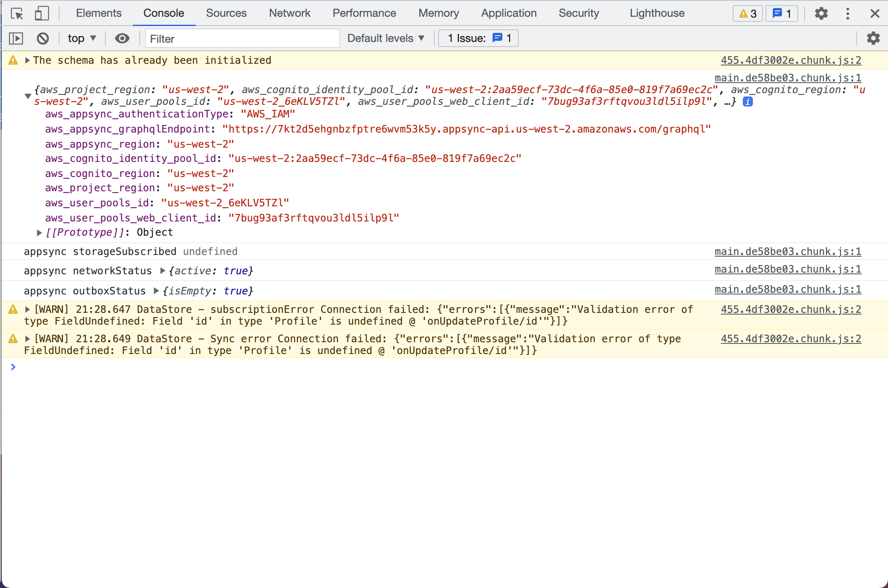Collapse the aws config object
Screen dimensions: 888x588
(x=28, y=96)
